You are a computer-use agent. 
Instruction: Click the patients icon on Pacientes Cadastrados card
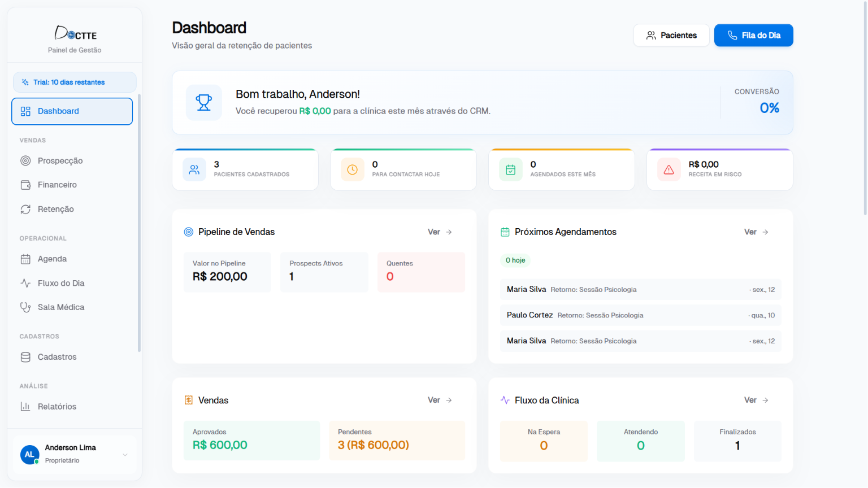click(194, 169)
